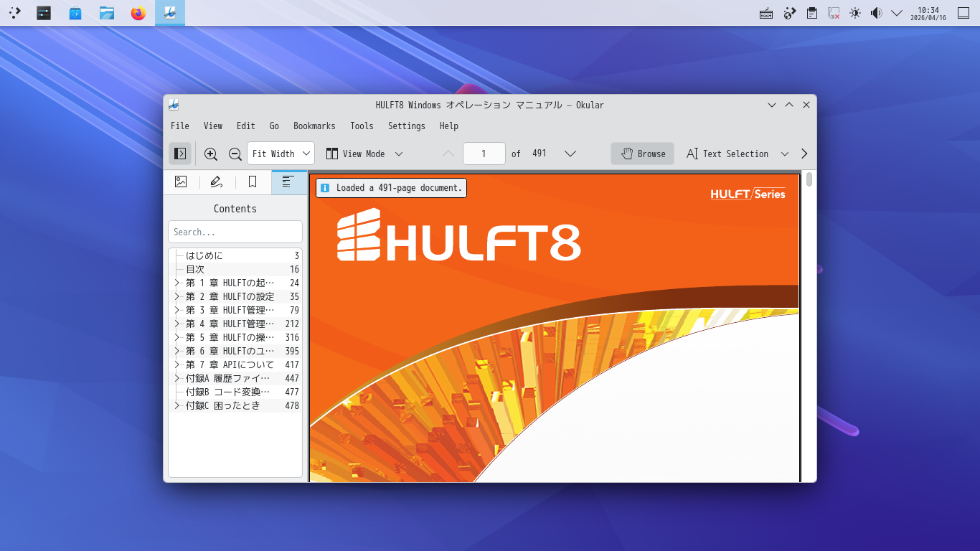Switch to the Annotations sidebar tab

point(217,182)
